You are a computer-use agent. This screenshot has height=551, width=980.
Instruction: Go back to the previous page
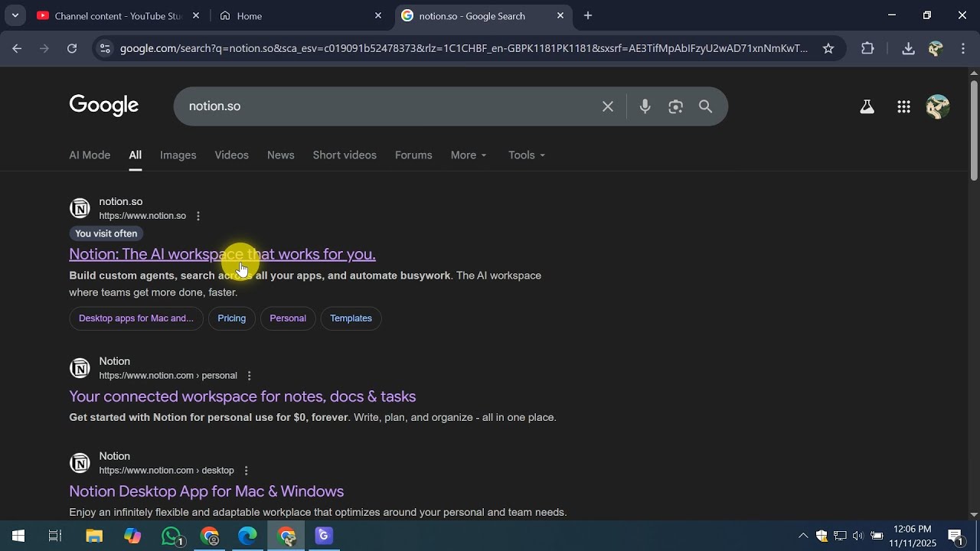[17, 48]
